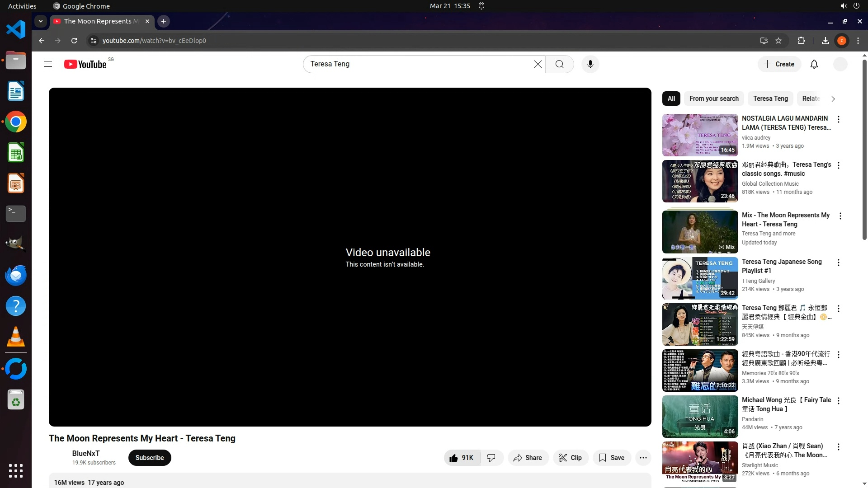The image size is (868, 488).
Task: Open options menu for NOSTALGIA LAGU MANDARIN video
Action: 839,119
